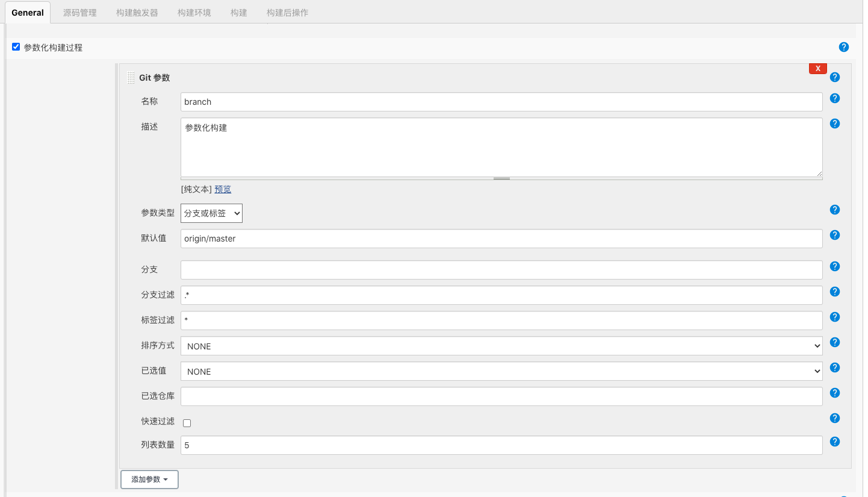
Task: Show help for 名称 field
Action: pos(834,98)
